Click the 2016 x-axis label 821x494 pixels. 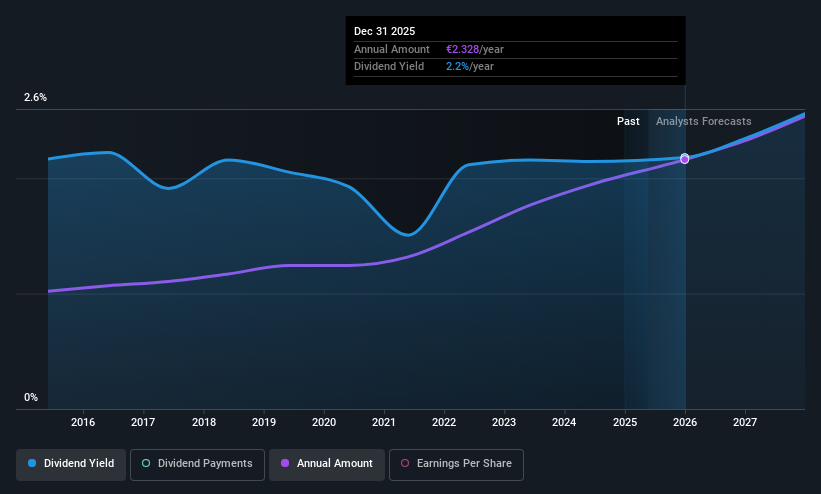click(x=83, y=422)
